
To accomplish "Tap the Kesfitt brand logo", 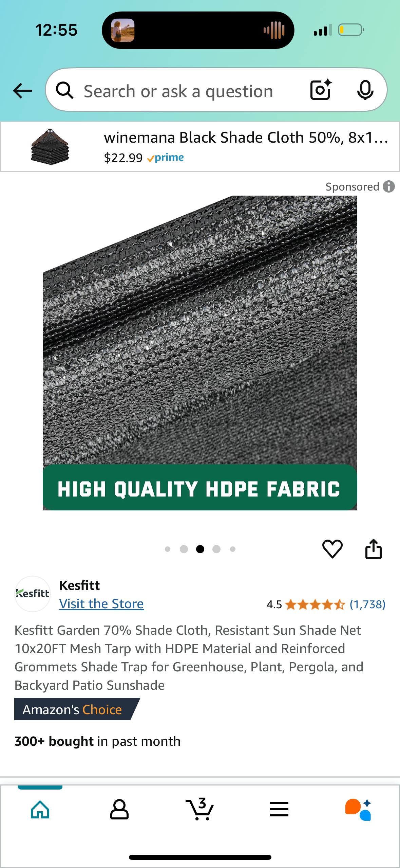I will [33, 594].
